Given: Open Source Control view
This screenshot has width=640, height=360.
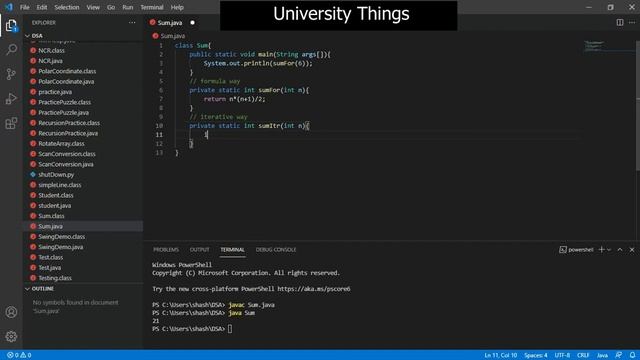Looking at the screenshot, I should tap(11, 74).
